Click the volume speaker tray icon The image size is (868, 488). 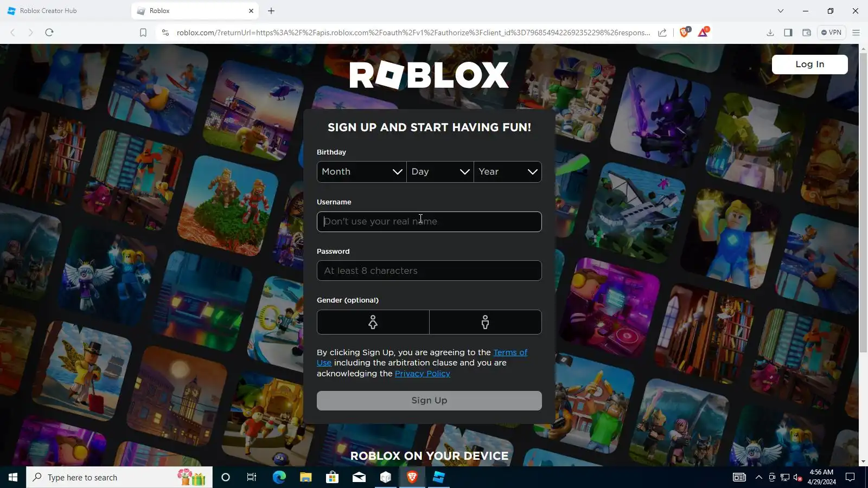(x=798, y=477)
